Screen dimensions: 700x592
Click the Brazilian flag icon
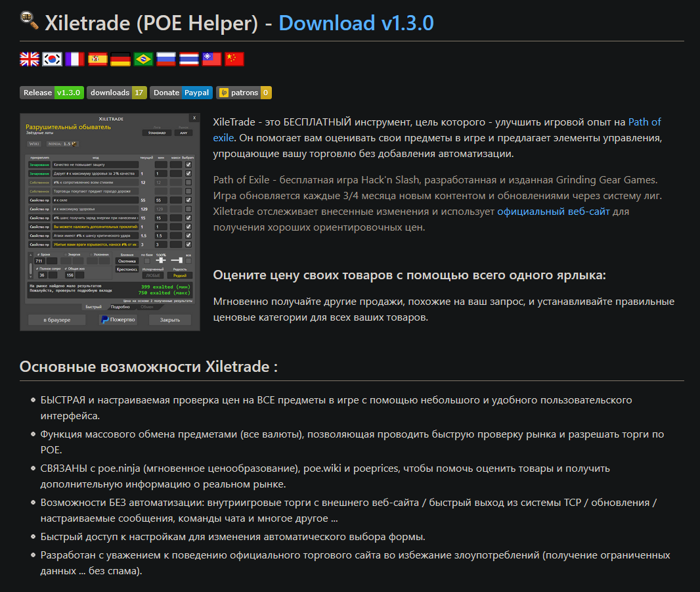[143, 59]
